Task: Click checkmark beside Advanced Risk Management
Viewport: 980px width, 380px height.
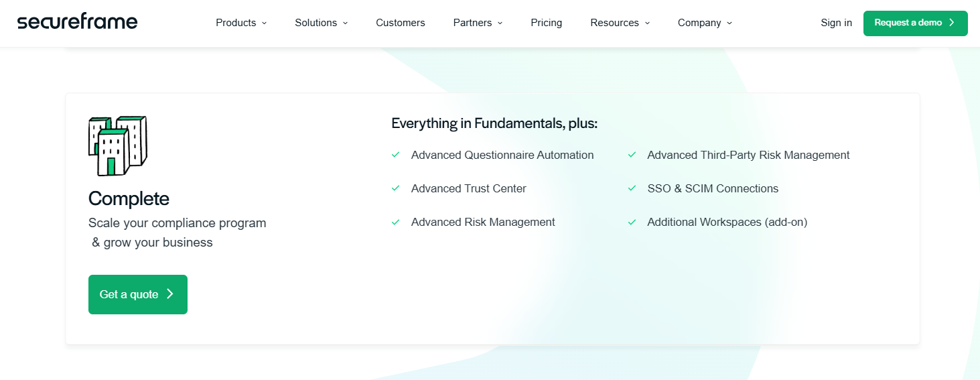Action: coord(395,222)
